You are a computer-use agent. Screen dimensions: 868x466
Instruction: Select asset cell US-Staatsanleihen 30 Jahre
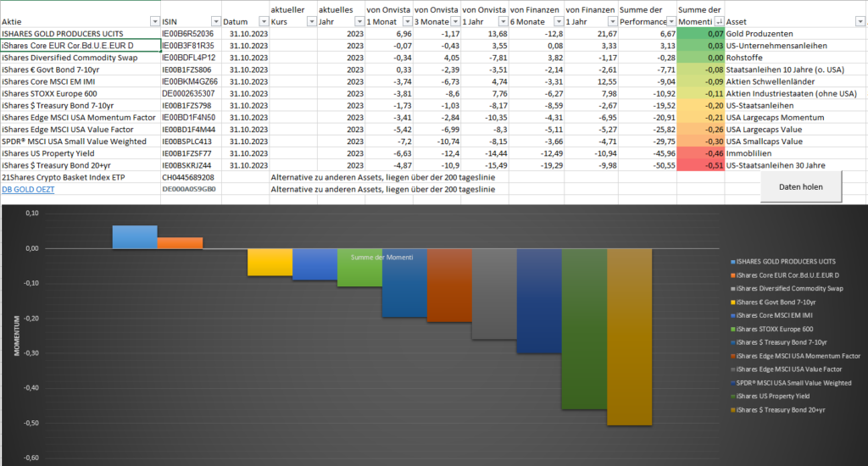click(795, 165)
